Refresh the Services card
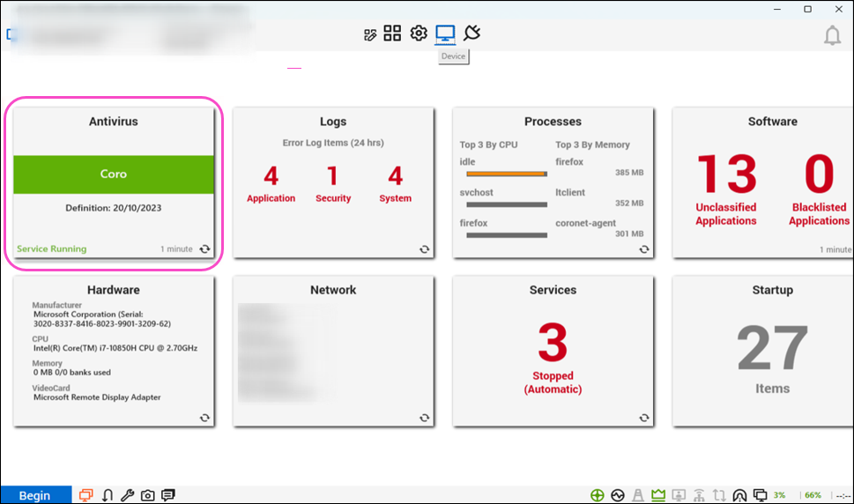The width and height of the screenshot is (854, 504). point(643,418)
